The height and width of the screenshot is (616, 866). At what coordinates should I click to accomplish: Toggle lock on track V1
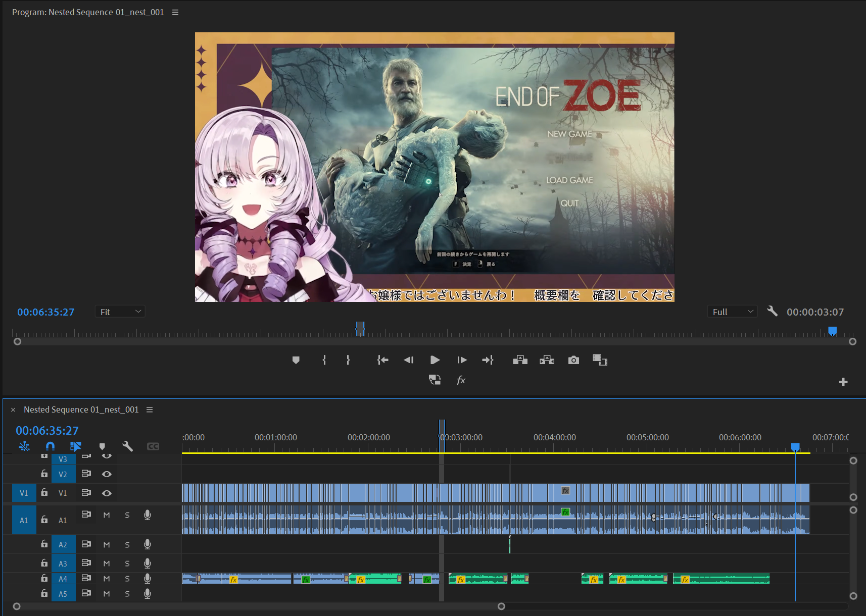pyautogui.click(x=44, y=492)
